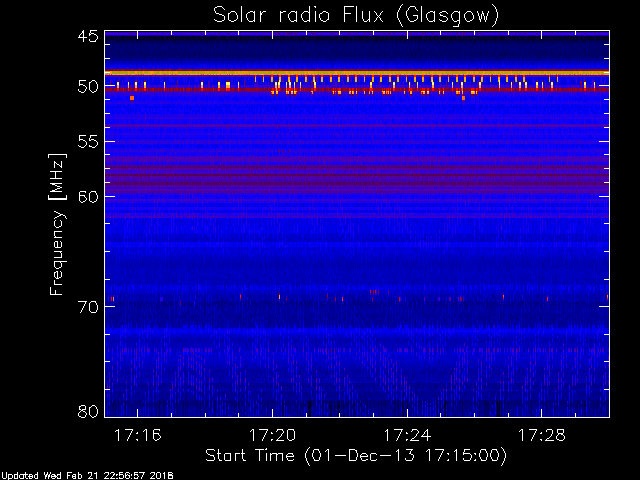The image size is (640, 480).
Task: Click the 80 frequency tick label
Action: [x=88, y=411]
